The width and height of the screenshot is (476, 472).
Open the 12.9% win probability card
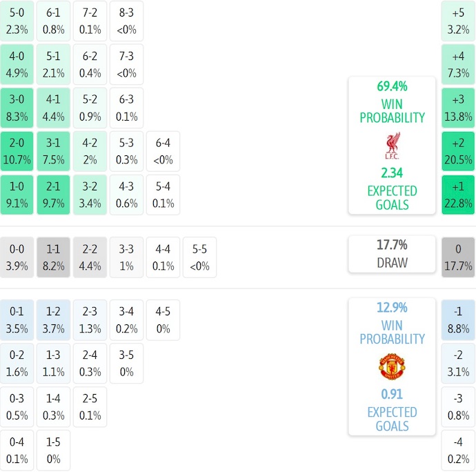[392, 366]
